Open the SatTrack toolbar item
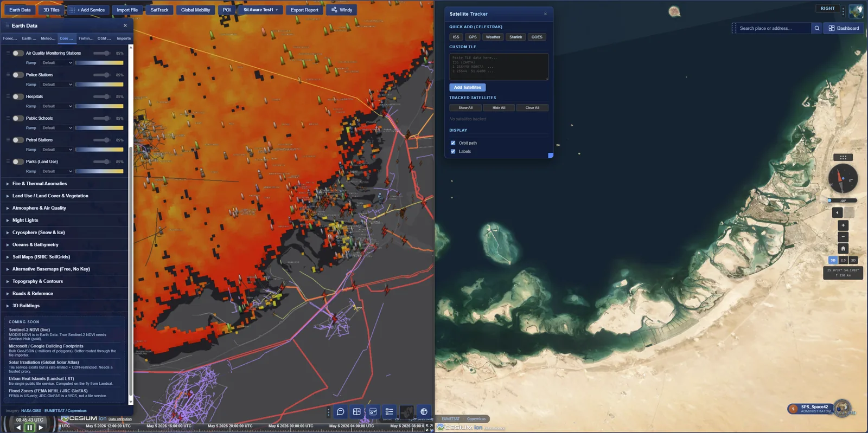 tap(159, 10)
